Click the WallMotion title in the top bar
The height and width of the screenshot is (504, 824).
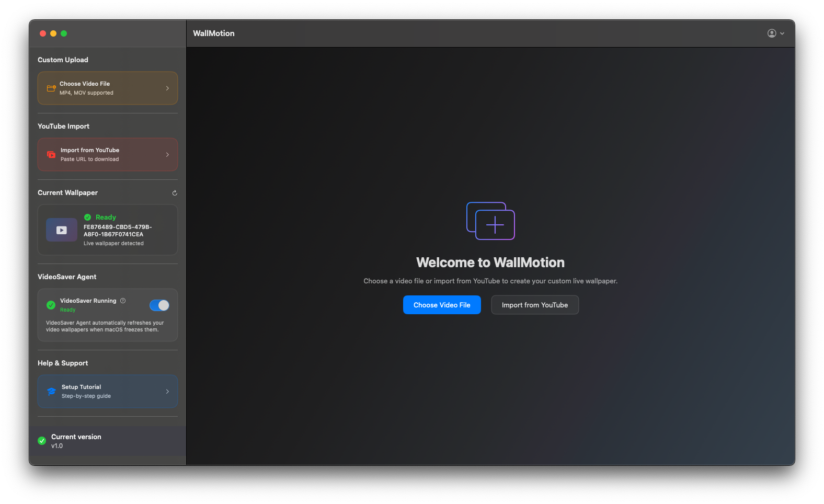(214, 33)
